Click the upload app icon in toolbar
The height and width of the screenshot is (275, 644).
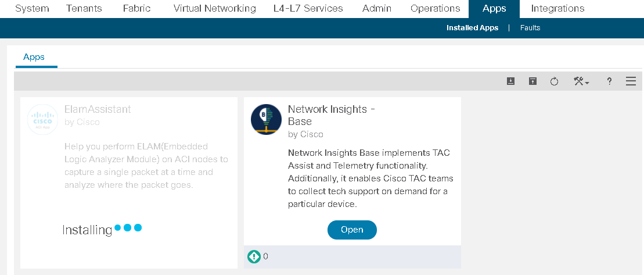click(533, 81)
